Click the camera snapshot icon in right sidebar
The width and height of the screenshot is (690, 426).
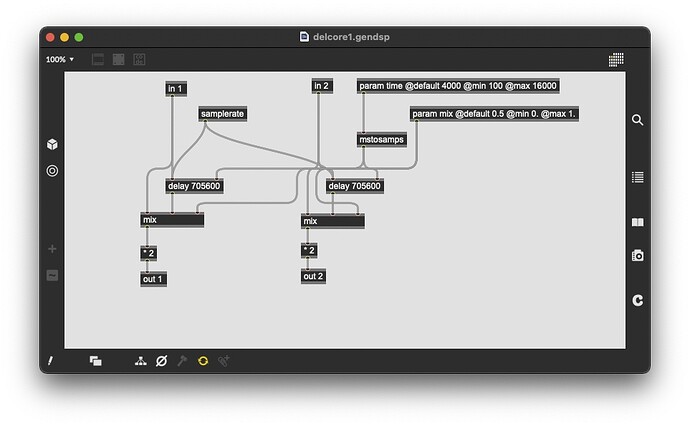[x=638, y=255]
